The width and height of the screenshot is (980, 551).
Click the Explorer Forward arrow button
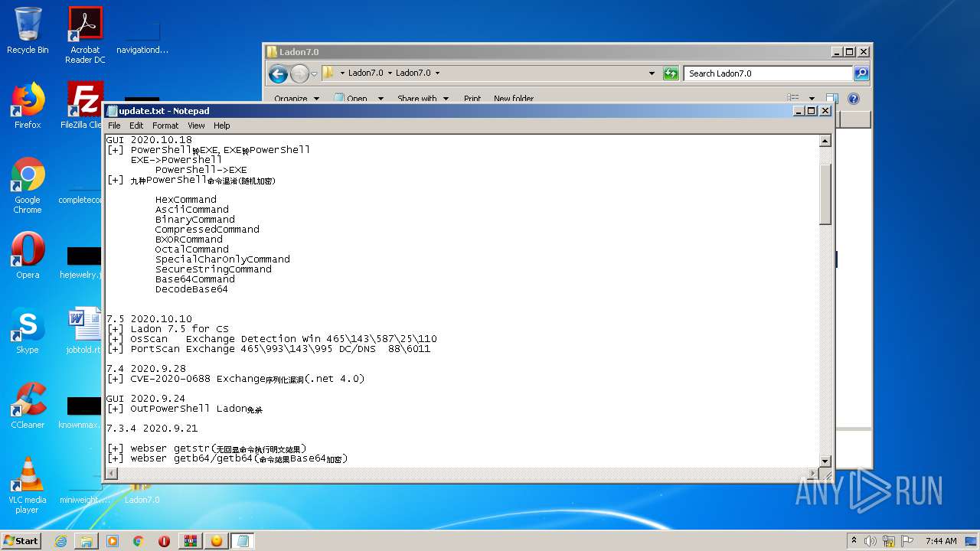tap(299, 73)
